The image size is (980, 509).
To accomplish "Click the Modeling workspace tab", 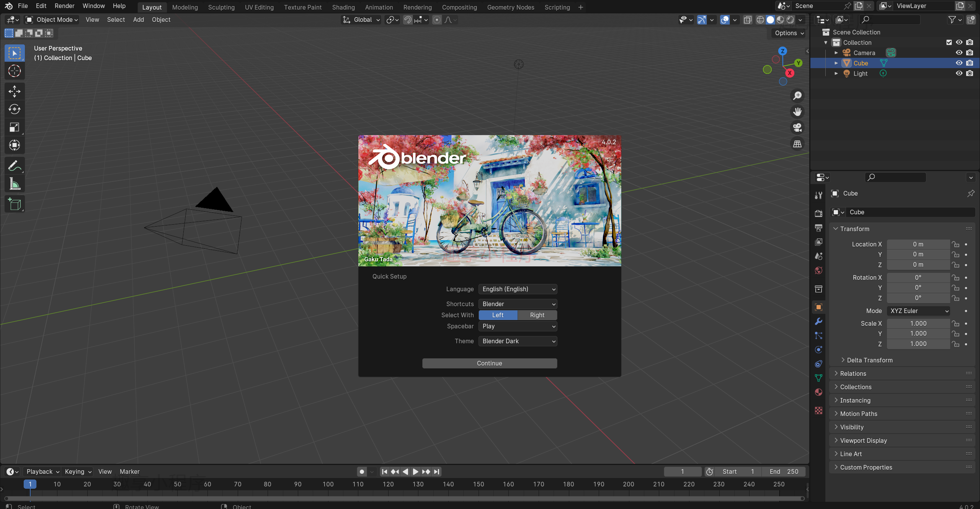I will point(185,7).
